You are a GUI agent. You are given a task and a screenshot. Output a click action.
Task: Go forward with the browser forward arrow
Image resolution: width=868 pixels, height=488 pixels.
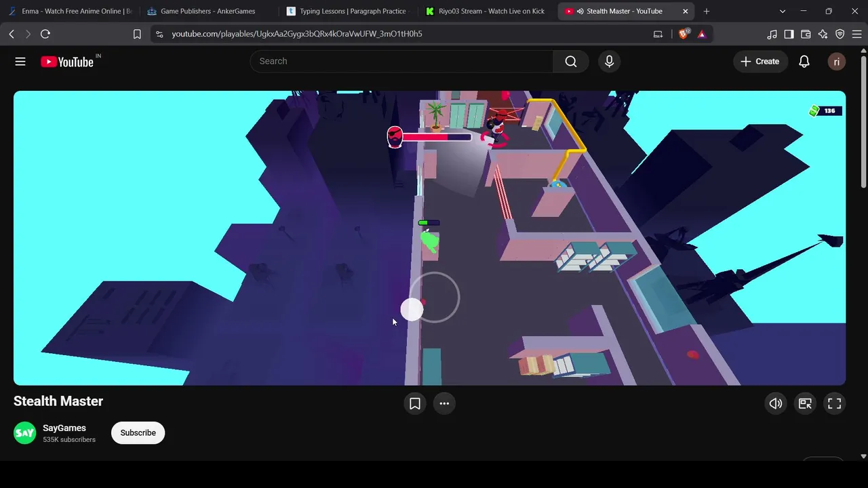pyautogui.click(x=28, y=34)
